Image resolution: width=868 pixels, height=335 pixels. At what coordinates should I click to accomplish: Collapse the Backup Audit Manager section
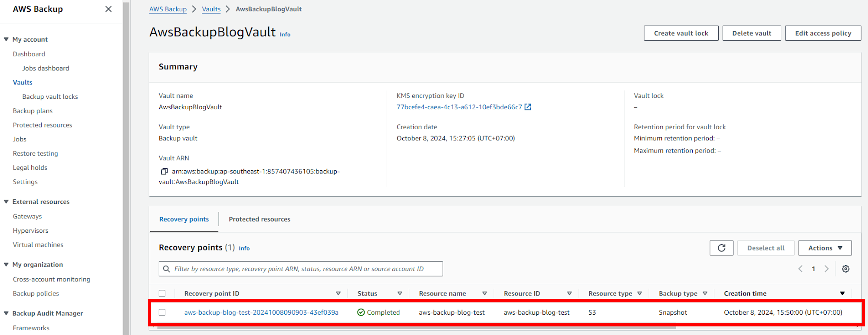[x=6, y=313]
